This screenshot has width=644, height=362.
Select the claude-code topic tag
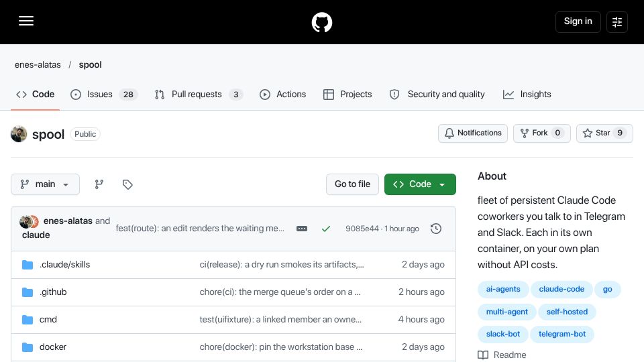click(561, 290)
